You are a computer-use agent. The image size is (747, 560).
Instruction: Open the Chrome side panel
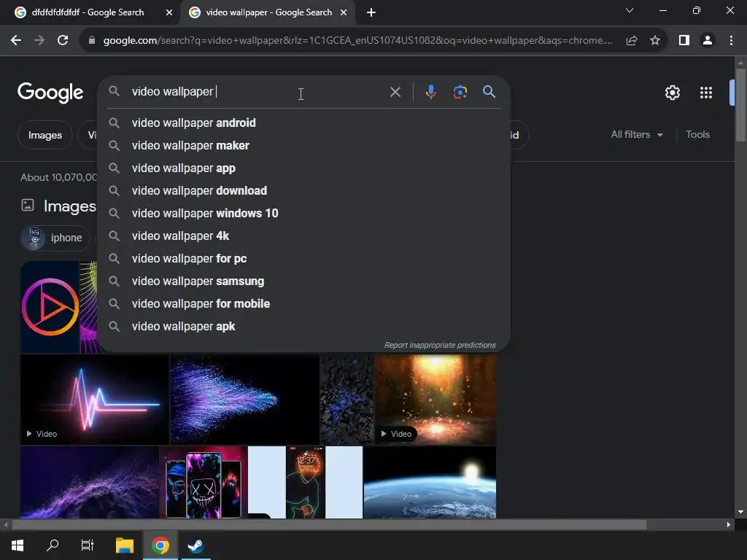(684, 41)
